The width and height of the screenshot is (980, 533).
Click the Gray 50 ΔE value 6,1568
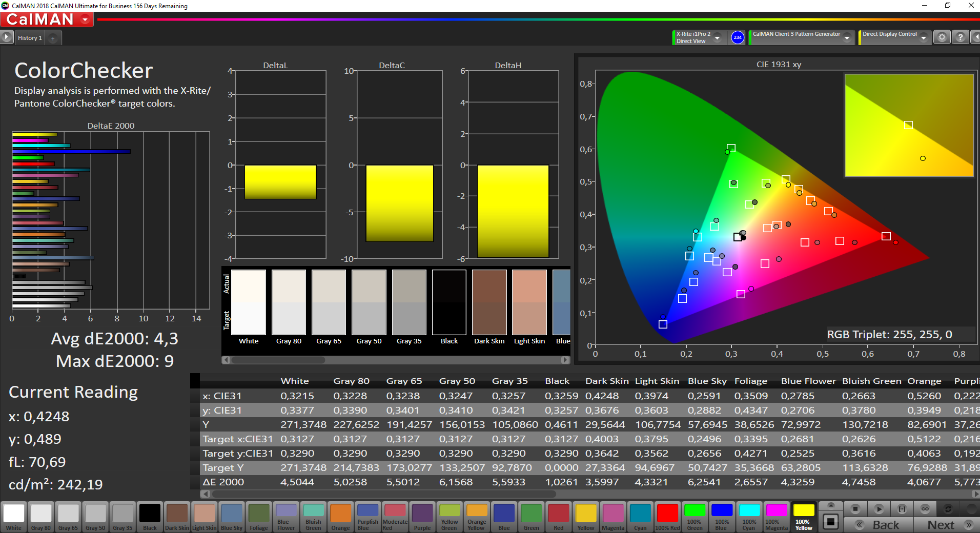tap(457, 482)
